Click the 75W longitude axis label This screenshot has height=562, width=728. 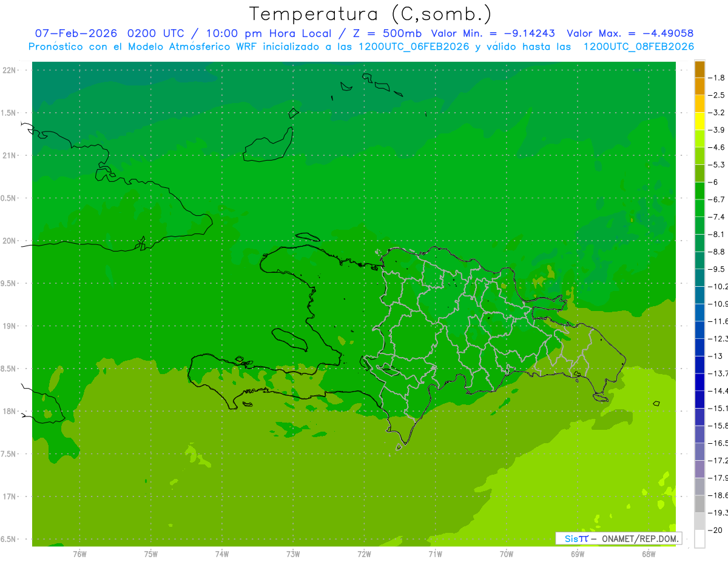point(151,554)
